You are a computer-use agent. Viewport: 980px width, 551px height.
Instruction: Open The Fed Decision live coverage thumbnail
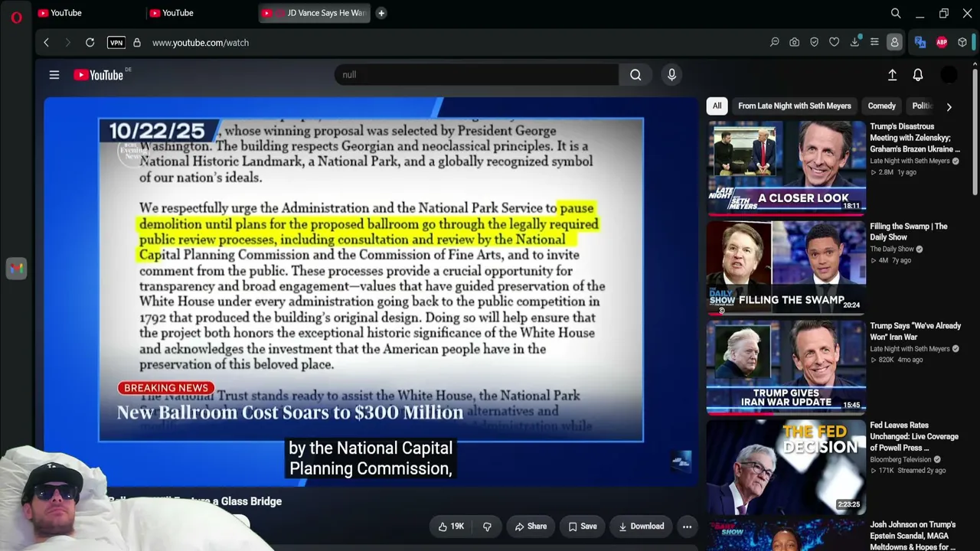point(786,465)
